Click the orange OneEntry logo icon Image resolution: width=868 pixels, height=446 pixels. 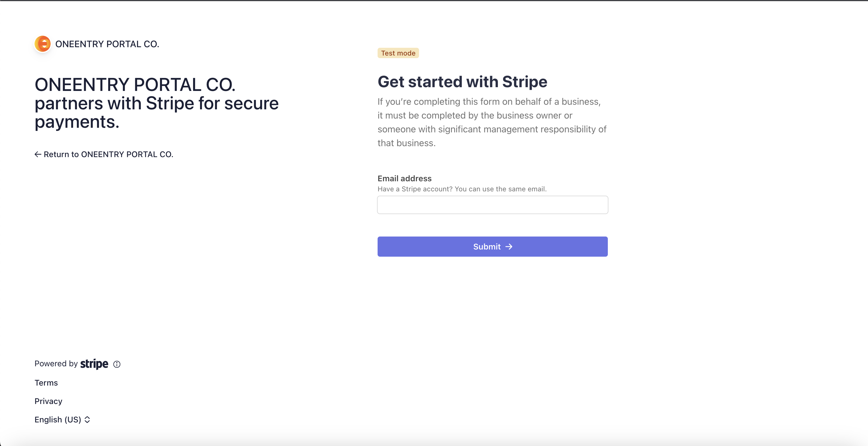point(43,44)
